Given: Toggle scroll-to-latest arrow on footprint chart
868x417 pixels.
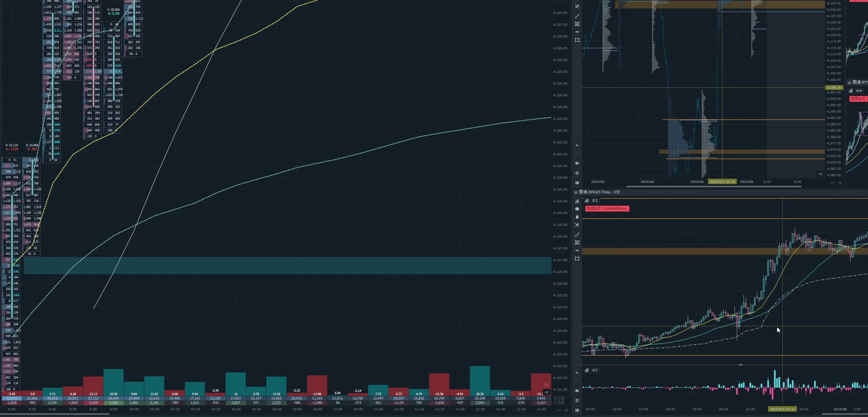Looking at the screenshot, I should pos(546,392).
